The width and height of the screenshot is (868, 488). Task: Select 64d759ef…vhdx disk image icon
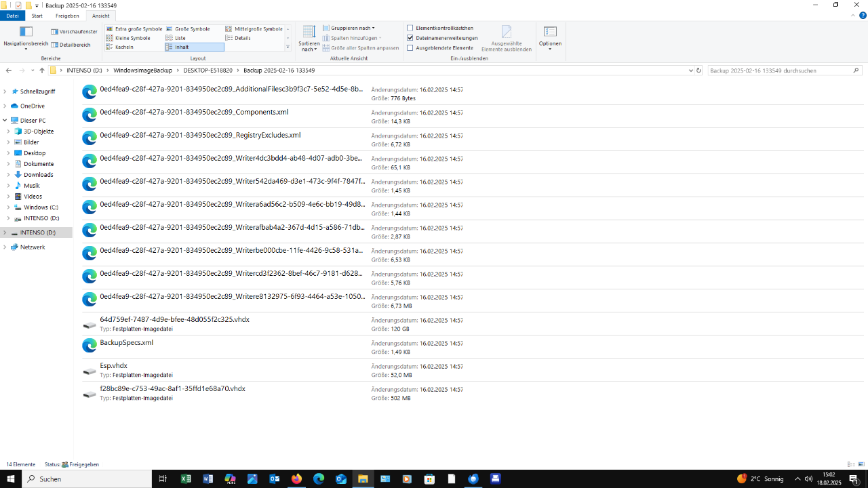point(90,325)
